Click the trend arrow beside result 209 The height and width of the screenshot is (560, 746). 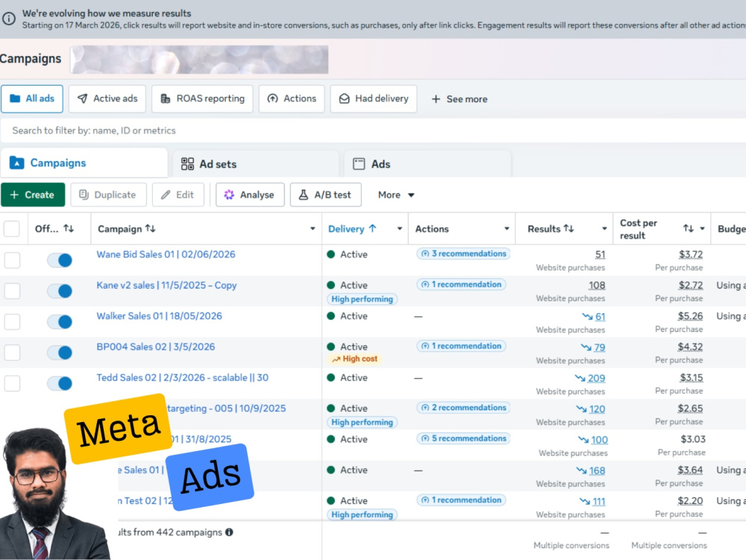pyautogui.click(x=580, y=378)
